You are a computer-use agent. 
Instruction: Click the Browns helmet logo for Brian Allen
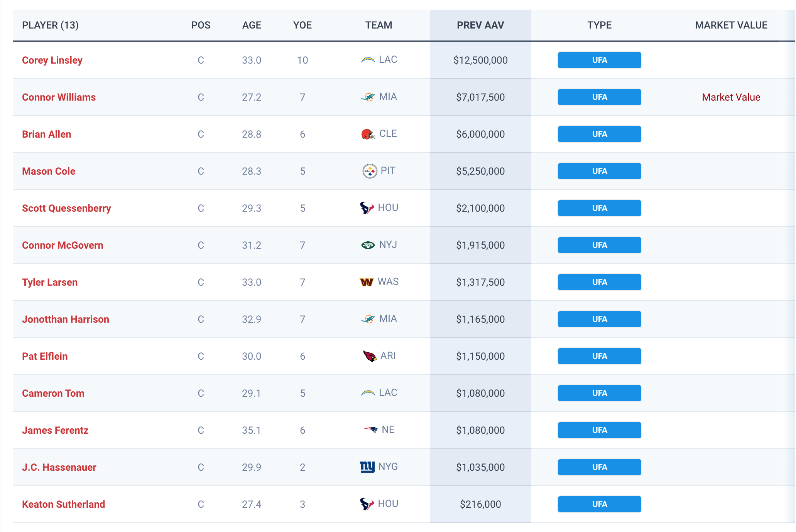pyautogui.click(x=368, y=134)
